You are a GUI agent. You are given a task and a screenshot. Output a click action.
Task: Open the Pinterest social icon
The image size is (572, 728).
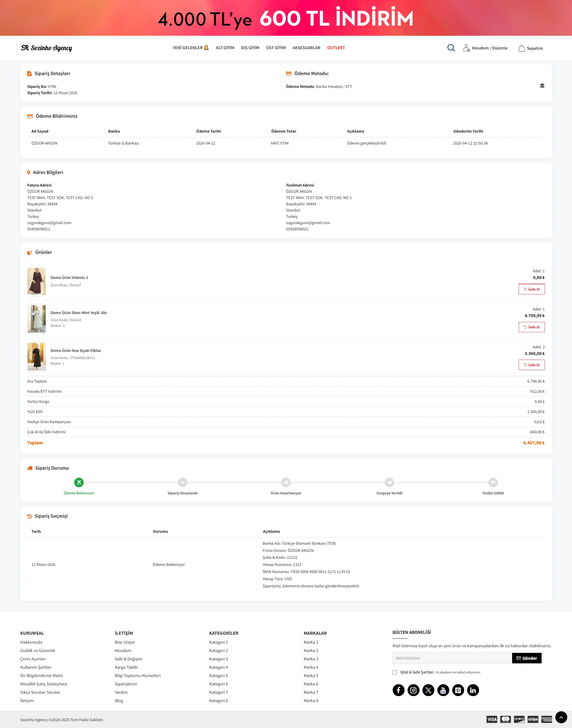point(458,690)
